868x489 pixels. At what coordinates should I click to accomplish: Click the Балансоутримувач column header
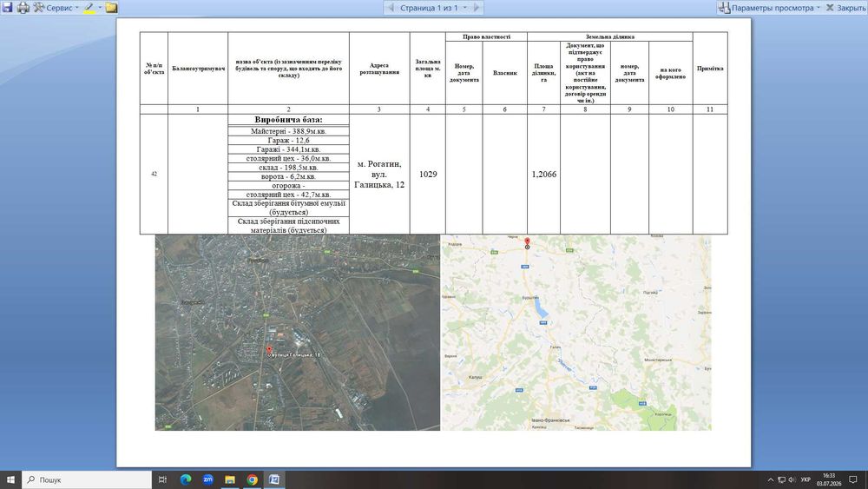198,69
